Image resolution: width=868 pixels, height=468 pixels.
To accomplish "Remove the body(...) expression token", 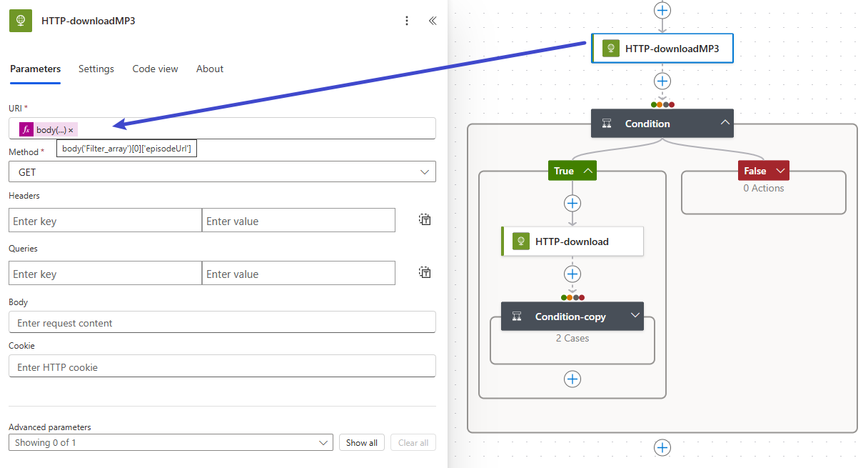I will tap(71, 130).
